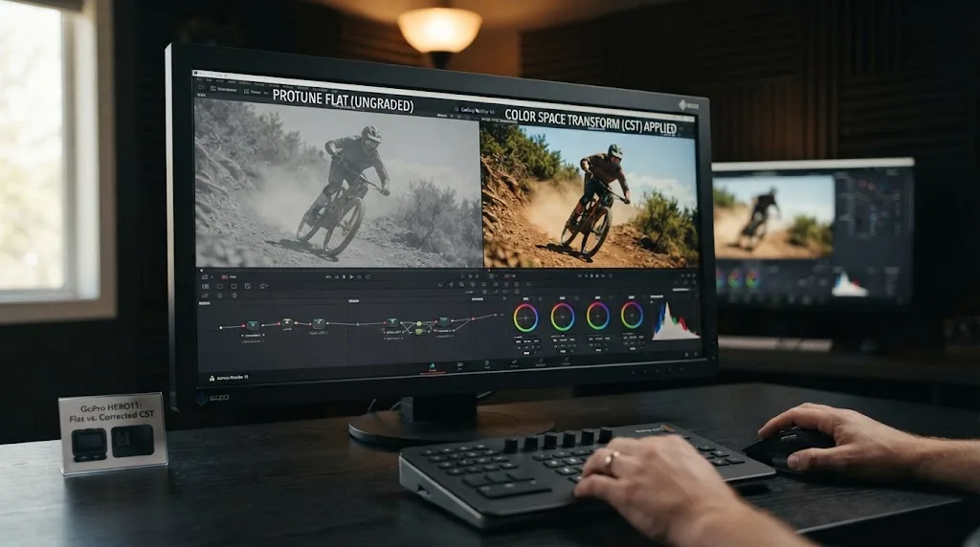Click the first palette icon under the viewer

pyautogui.click(x=206, y=287)
